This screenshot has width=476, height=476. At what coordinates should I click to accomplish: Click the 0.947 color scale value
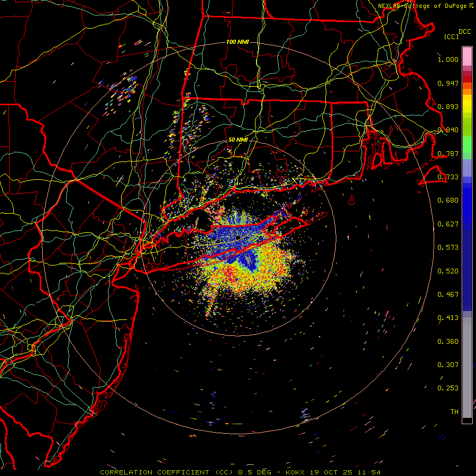448,83
